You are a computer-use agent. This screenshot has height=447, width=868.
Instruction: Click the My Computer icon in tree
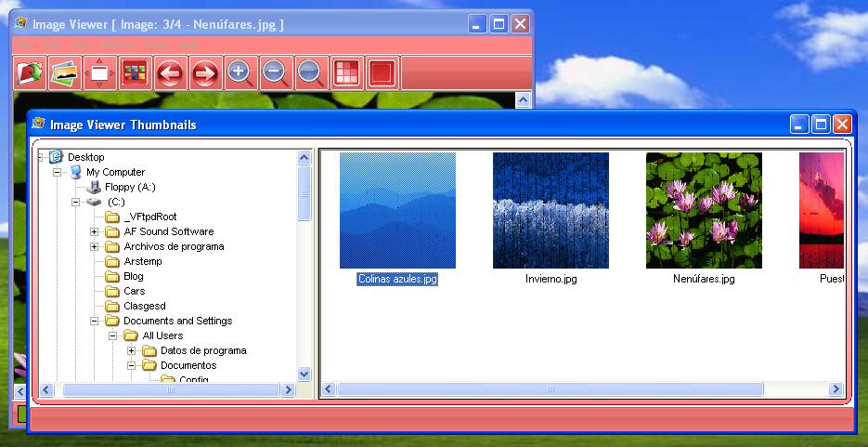[75, 172]
